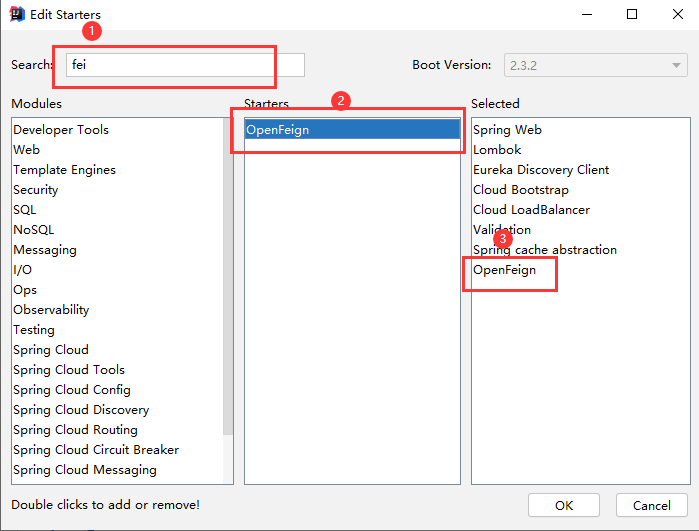Viewport: 699px width, 531px height.
Task: Select Eureka Discovery Client in Selected
Action: pyautogui.click(x=541, y=170)
